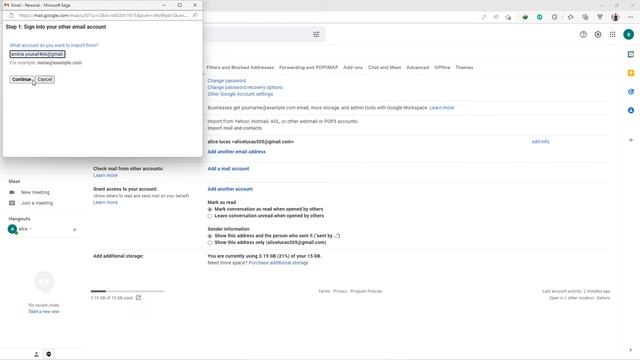
Task: Switch to Hangouts contacts person icon
Action: pos(36,354)
